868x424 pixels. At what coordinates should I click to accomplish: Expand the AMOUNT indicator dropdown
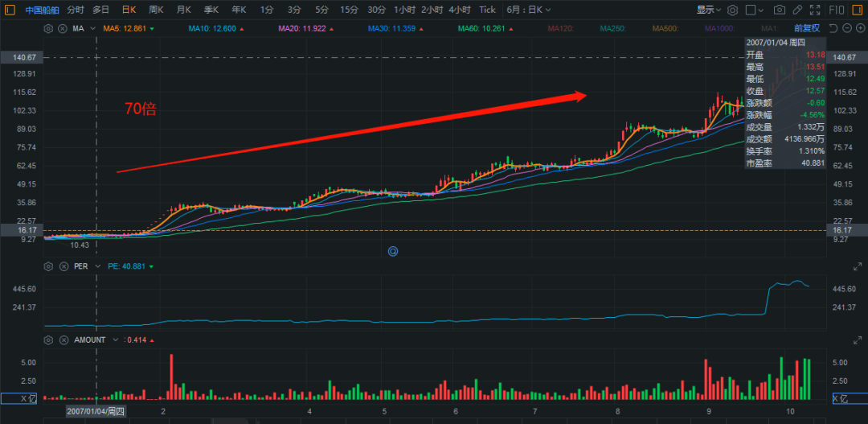point(115,340)
